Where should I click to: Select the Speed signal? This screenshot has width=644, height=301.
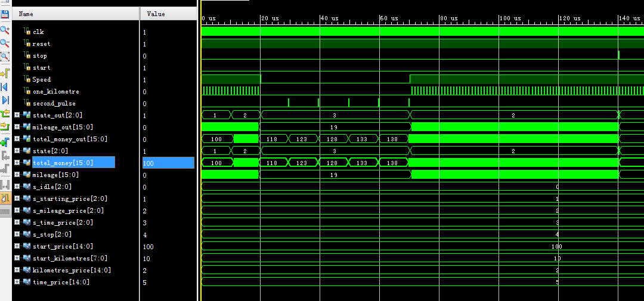pyautogui.click(x=42, y=79)
